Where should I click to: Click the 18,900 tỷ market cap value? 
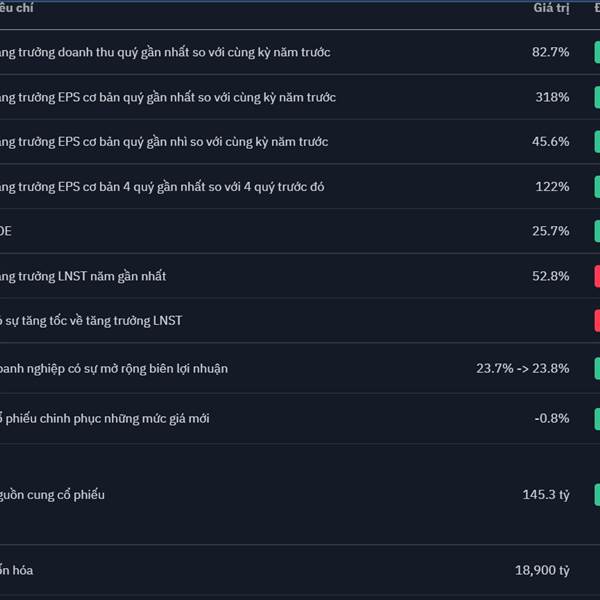542,571
